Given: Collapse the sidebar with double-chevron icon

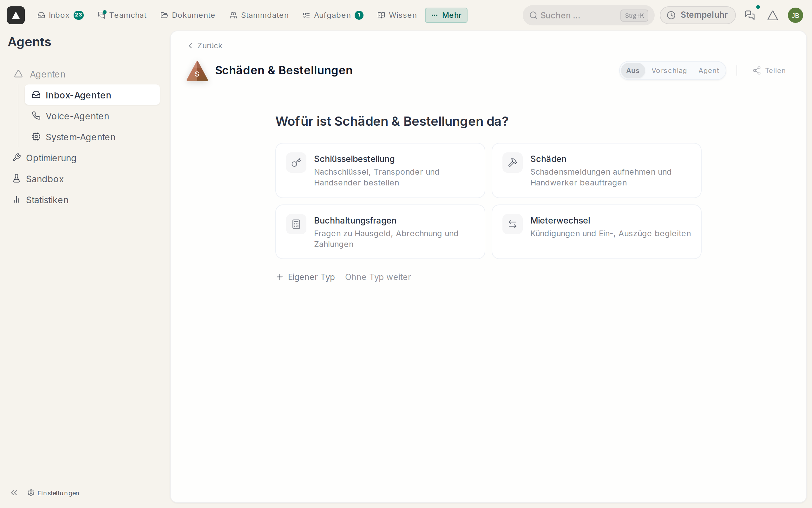Looking at the screenshot, I should click(14, 492).
